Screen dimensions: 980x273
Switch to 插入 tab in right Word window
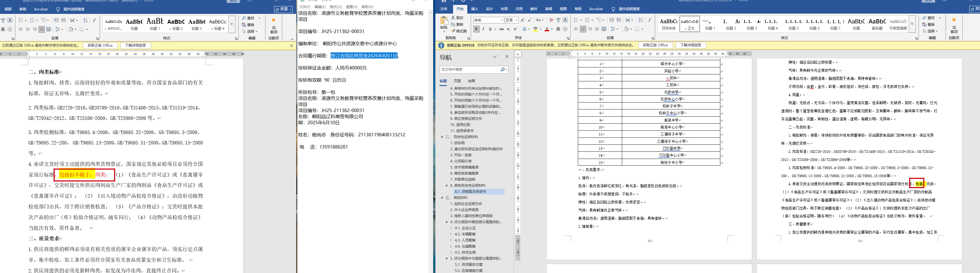pyautogui.click(x=475, y=9)
